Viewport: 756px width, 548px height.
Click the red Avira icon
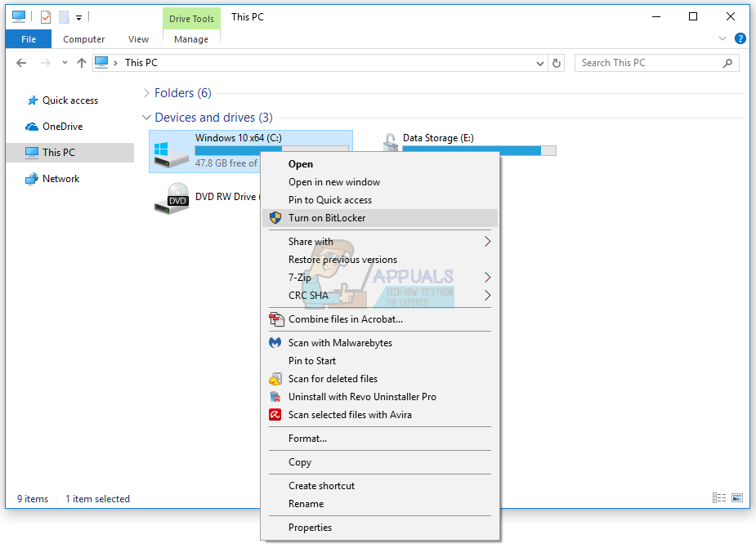coord(275,415)
